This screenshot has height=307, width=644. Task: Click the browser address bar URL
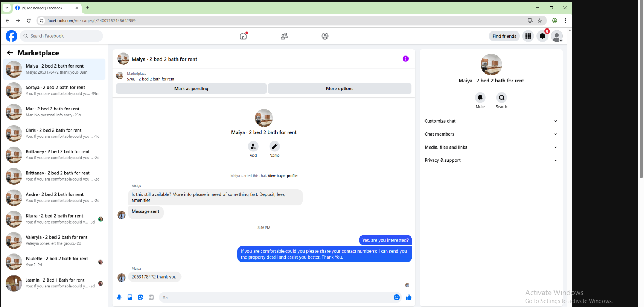coord(91,21)
